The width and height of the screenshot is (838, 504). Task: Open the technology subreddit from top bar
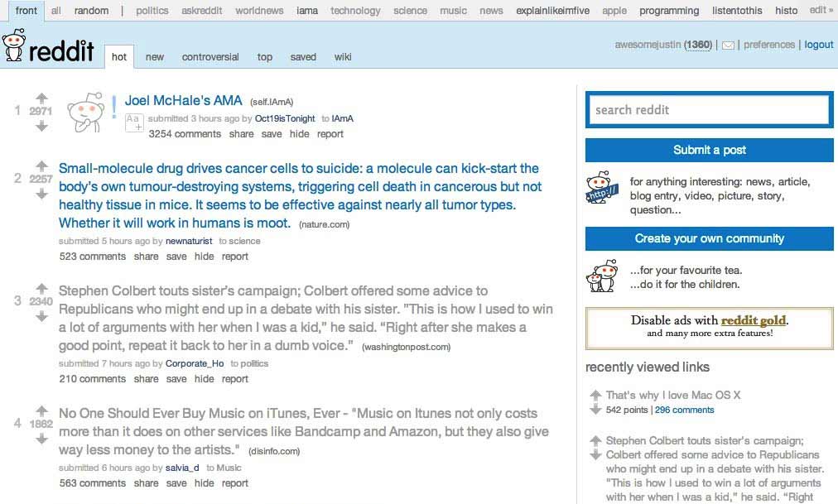tap(354, 10)
